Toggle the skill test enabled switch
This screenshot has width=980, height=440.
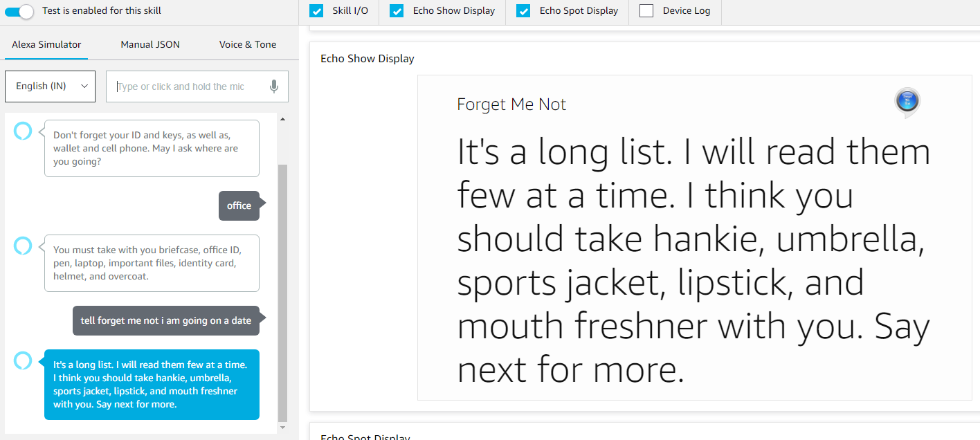pos(19,11)
